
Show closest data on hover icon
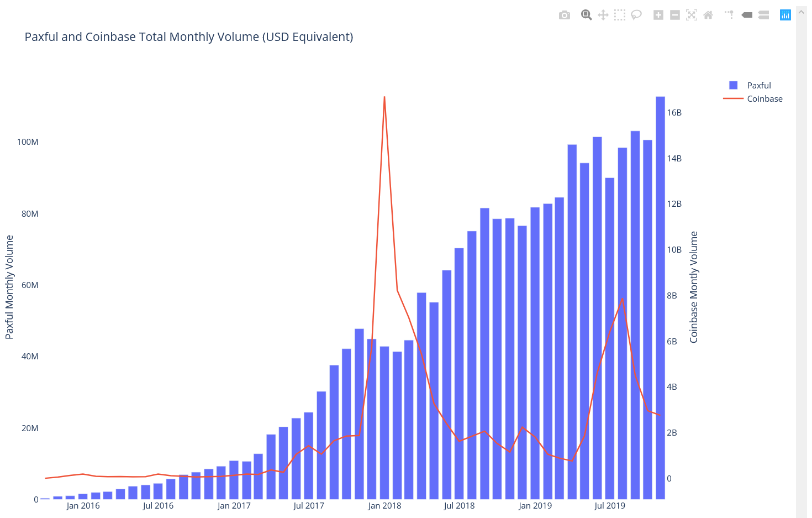point(747,15)
